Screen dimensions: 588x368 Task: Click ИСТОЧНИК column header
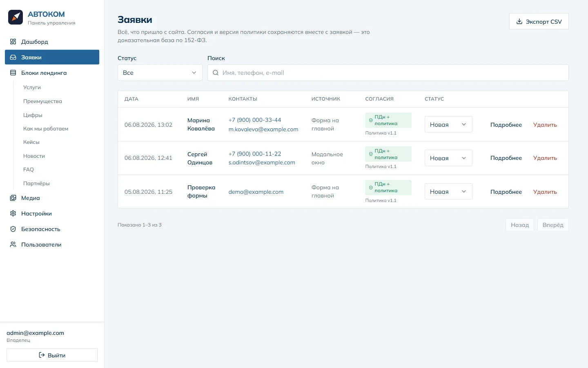[325, 99]
